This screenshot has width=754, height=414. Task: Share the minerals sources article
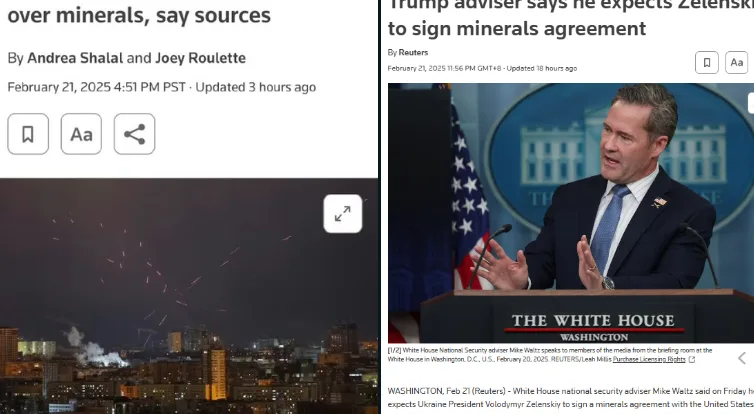click(x=135, y=134)
